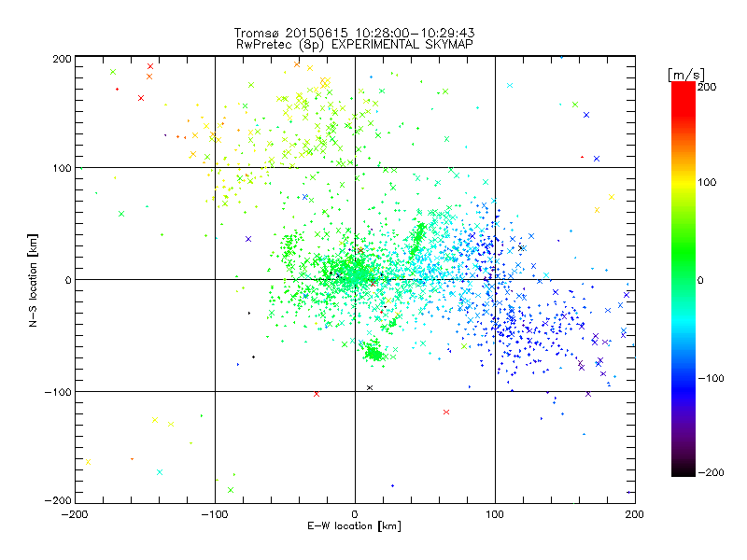Pick the yellow band of the colorbar
The image size is (747, 560).
(x=684, y=182)
